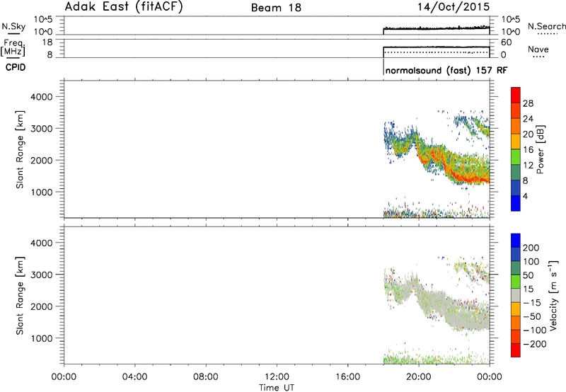Click the 'N.Search' legend label
The image size is (566, 392).
coord(546,26)
